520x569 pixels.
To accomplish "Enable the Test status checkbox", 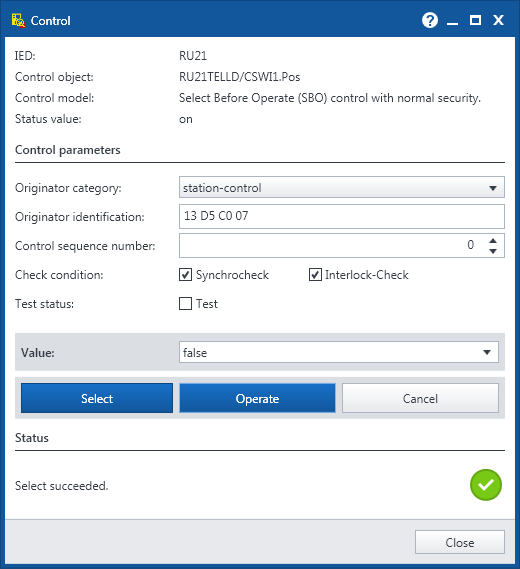I will (x=185, y=303).
